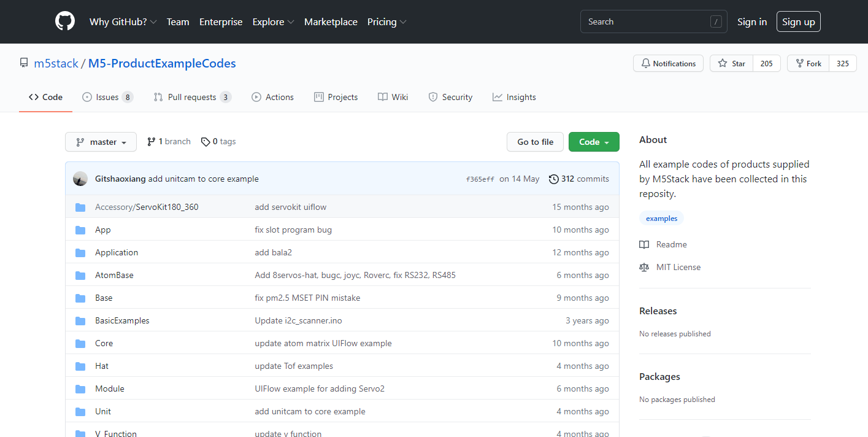Click folder icon next to App
The image size is (868, 437).
80,230
